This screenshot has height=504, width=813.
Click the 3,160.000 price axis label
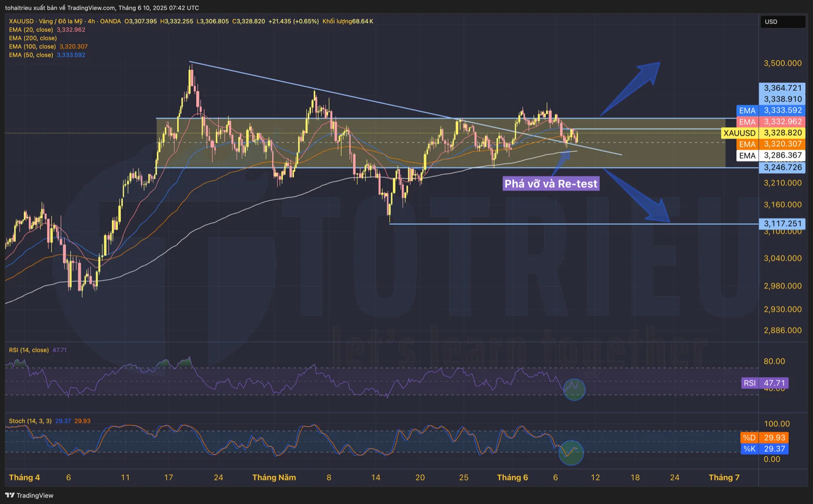pos(782,205)
